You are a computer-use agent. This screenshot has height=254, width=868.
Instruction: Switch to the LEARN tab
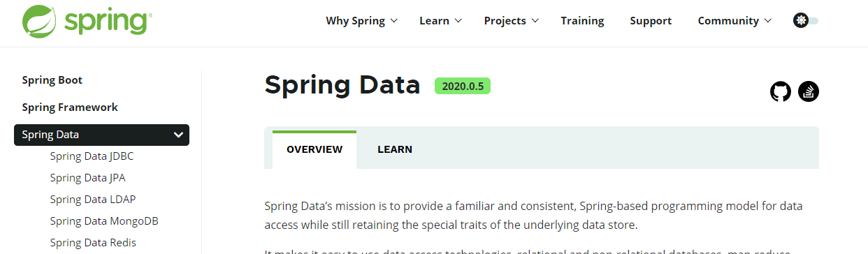tap(395, 149)
